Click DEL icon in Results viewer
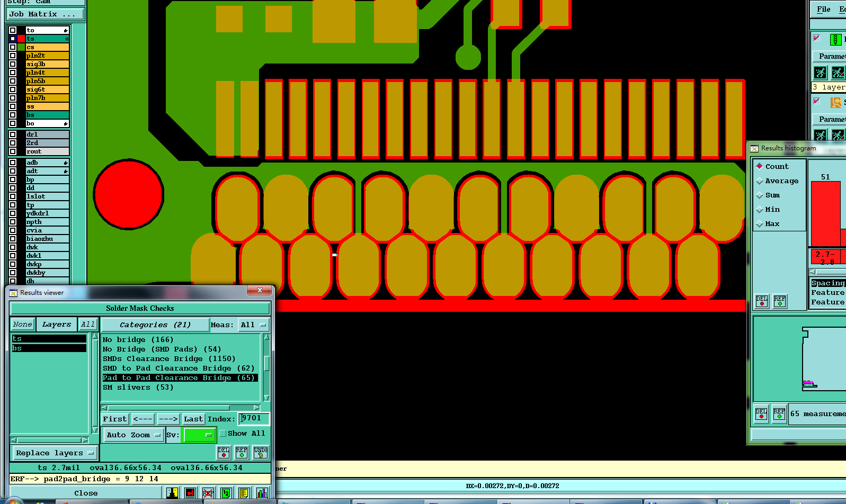The height and width of the screenshot is (504, 846). tap(224, 452)
